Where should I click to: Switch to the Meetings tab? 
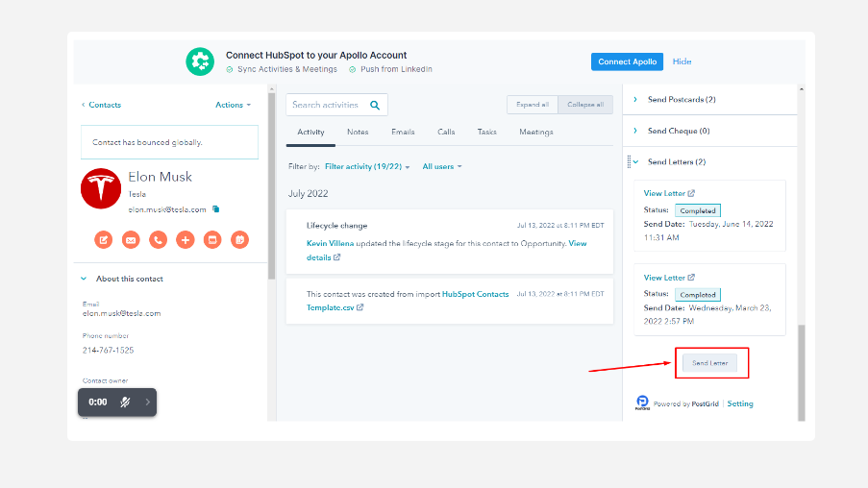535,132
